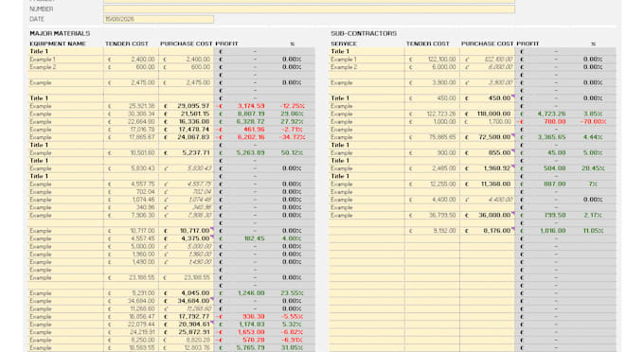Select Example 2 in Sub-Contractors table
This screenshot has height=352, width=644.
344,67
